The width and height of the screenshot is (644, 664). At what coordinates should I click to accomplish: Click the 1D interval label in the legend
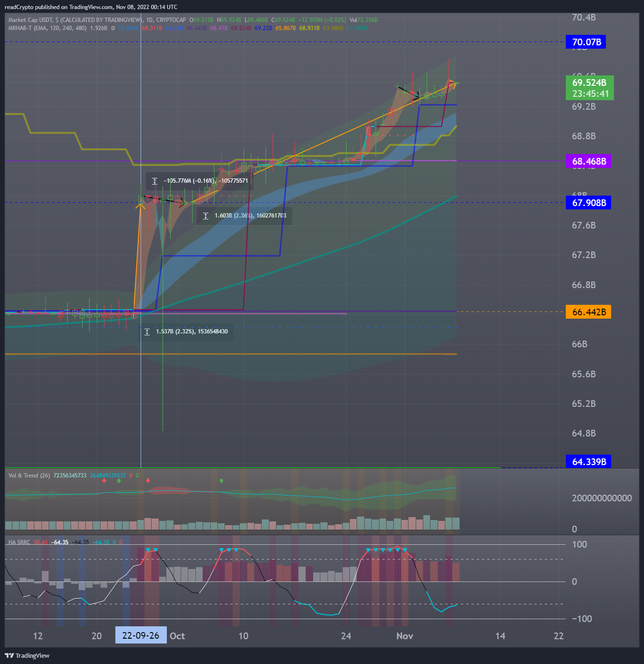[x=150, y=20]
